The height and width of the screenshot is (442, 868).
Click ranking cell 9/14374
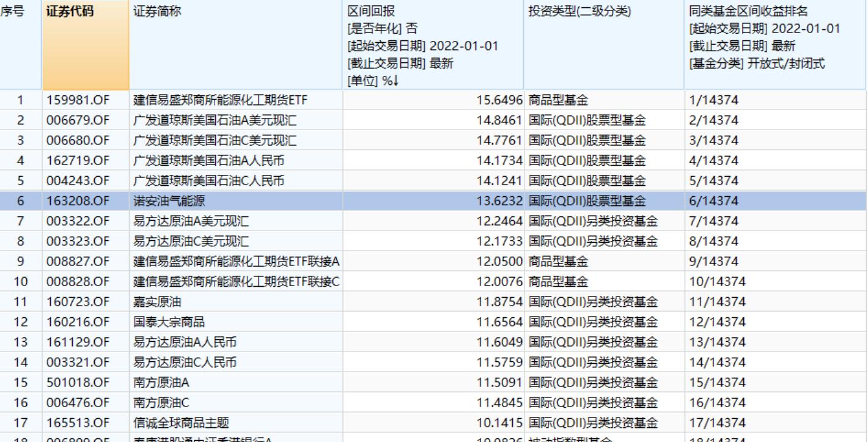[713, 262]
